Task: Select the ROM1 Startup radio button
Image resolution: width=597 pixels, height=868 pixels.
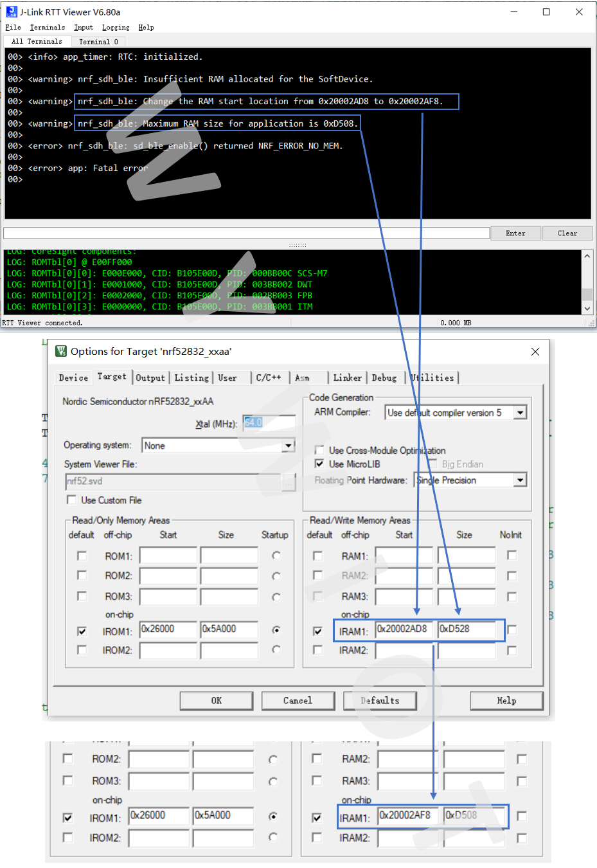Action: coord(276,556)
